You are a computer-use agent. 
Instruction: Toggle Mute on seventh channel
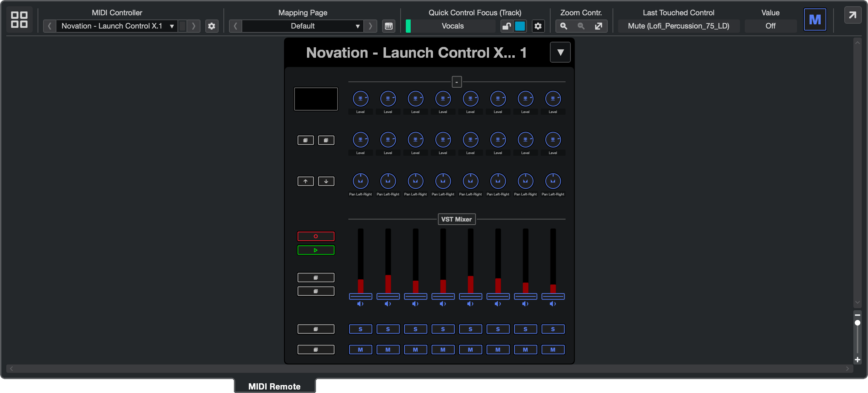[526, 350]
